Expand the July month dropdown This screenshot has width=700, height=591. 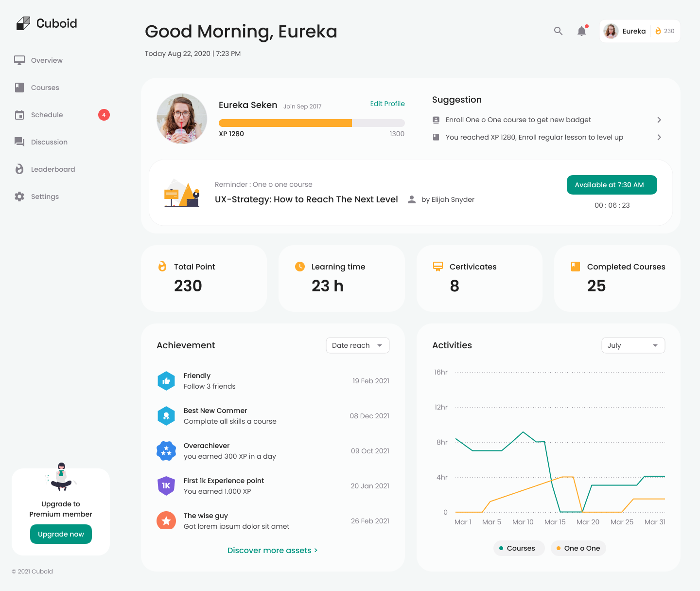tap(633, 345)
